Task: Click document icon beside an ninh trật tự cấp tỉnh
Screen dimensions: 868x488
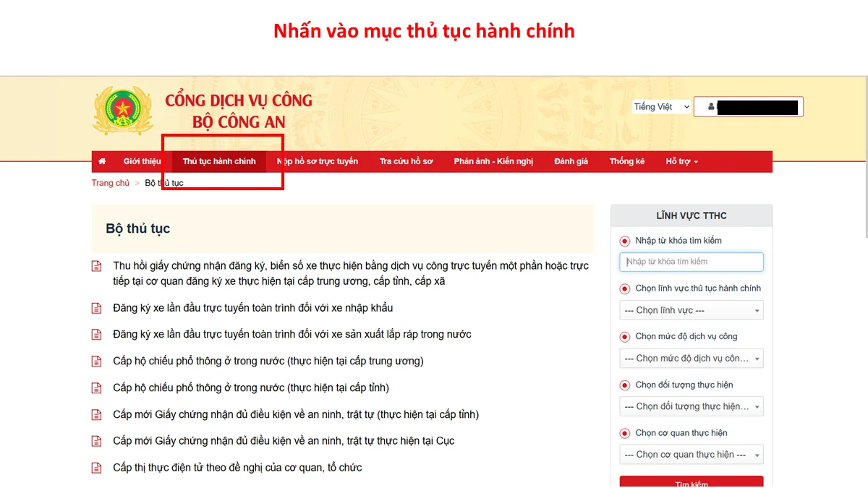Action: point(96,415)
